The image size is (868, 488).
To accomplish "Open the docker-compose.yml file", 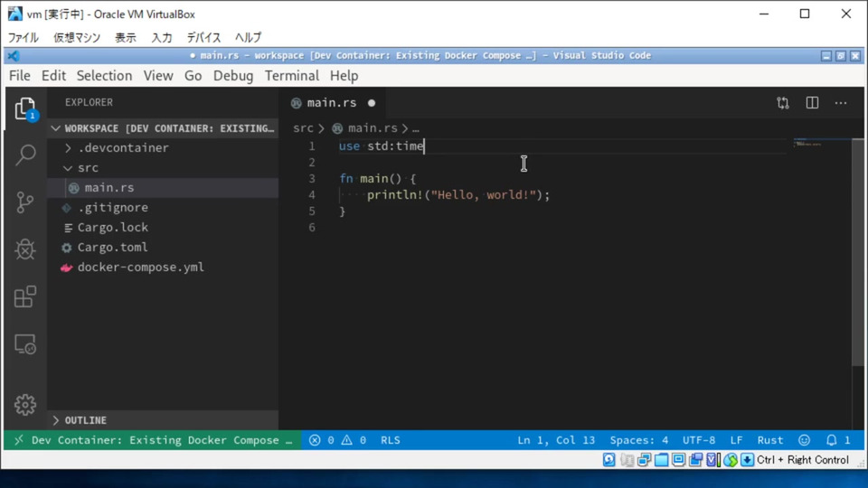I will pos(141,267).
